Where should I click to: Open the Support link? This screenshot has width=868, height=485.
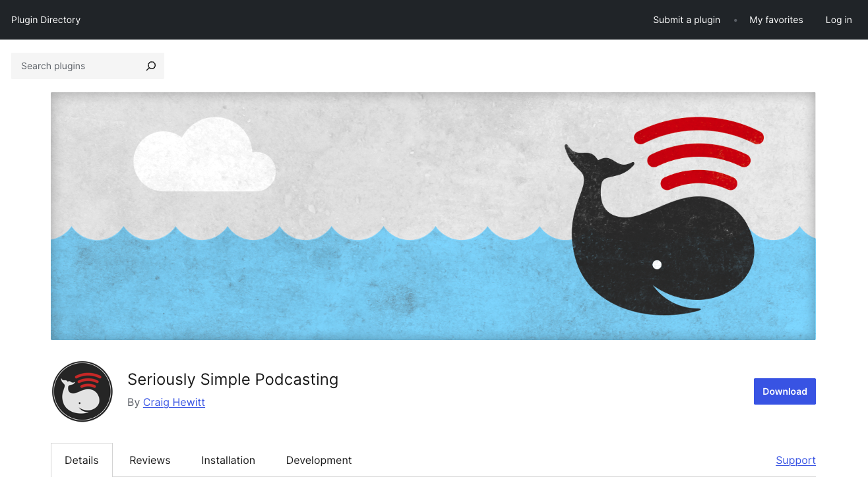(x=795, y=460)
